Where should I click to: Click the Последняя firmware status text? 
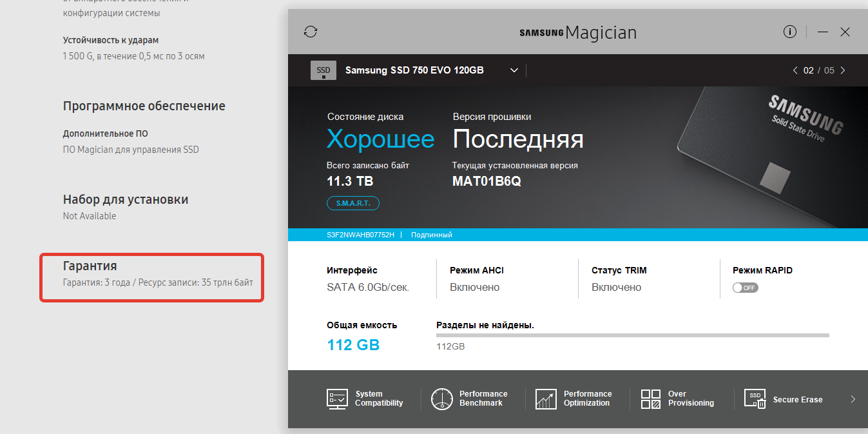[x=518, y=139]
